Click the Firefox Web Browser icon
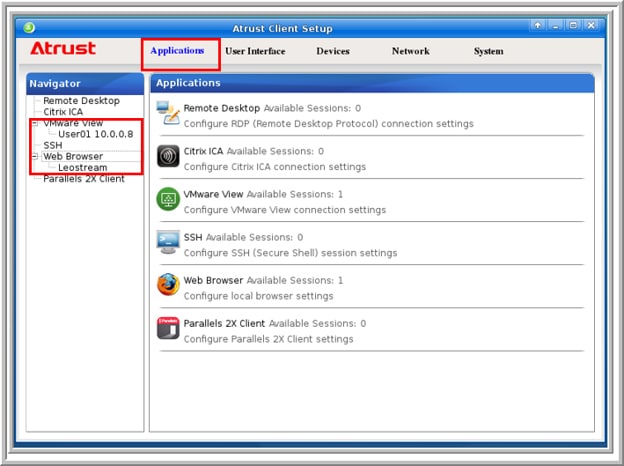624x466 pixels. [x=168, y=285]
